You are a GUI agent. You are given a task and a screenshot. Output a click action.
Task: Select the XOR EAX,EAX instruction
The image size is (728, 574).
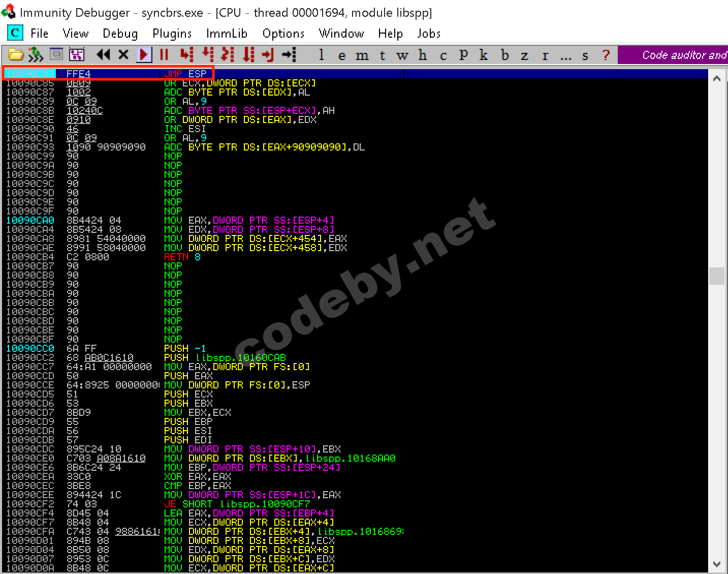(198, 477)
